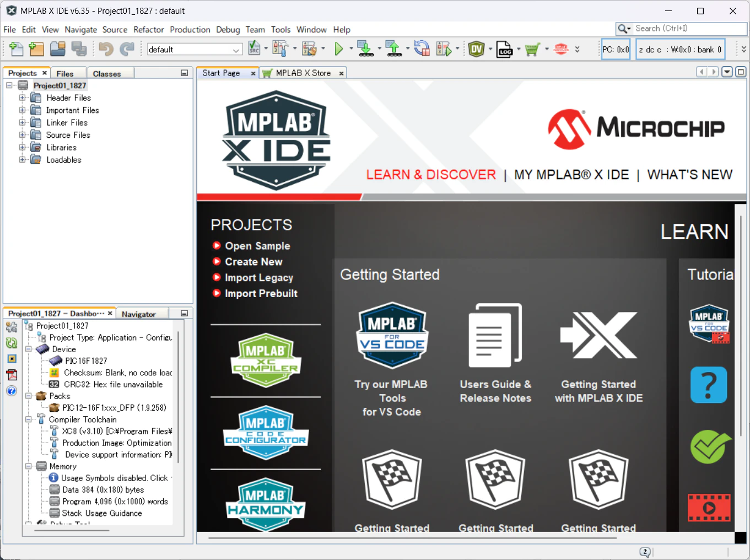Open the Run Project dropdown arrow
This screenshot has width=750, height=560.
tap(351, 49)
